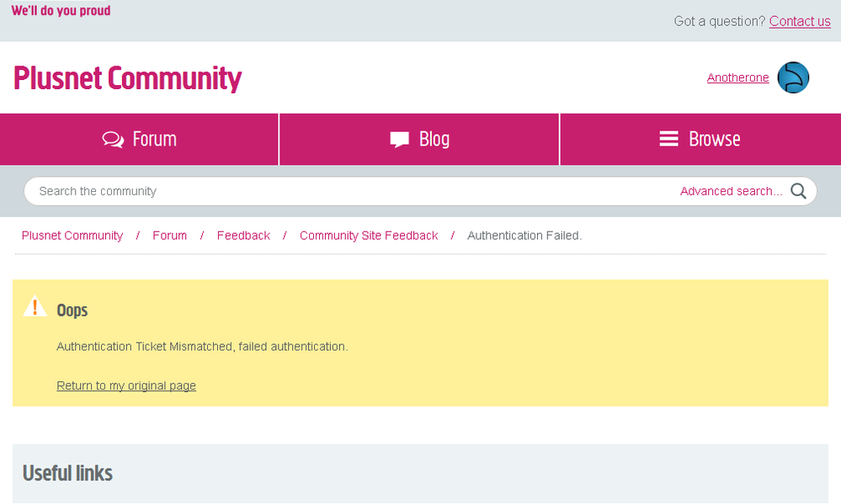Expand the Useful links section
This screenshot has width=841, height=504.
click(67, 473)
